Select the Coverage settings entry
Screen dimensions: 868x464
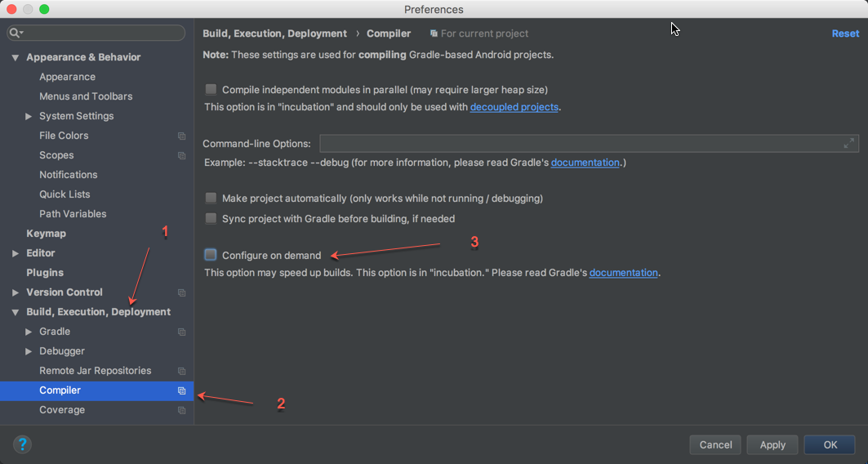(62, 410)
